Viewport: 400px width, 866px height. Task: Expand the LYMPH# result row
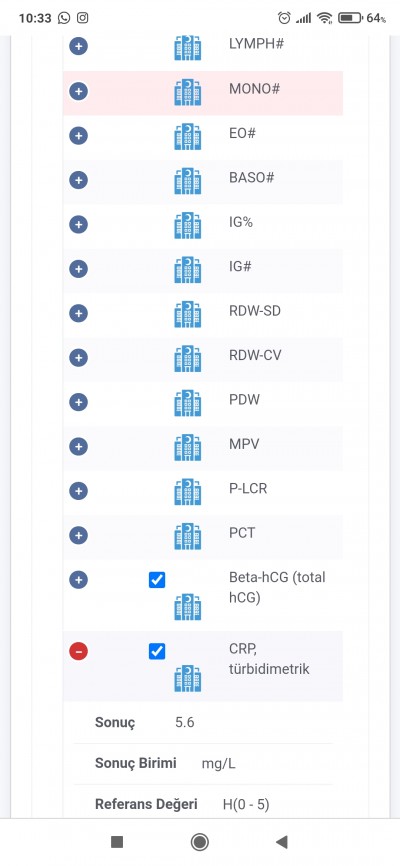(78, 46)
